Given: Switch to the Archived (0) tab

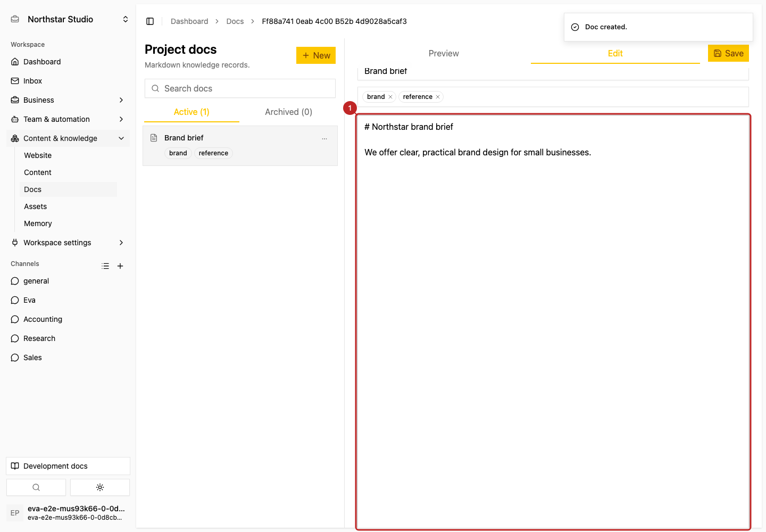Looking at the screenshot, I should pos(288,112).
